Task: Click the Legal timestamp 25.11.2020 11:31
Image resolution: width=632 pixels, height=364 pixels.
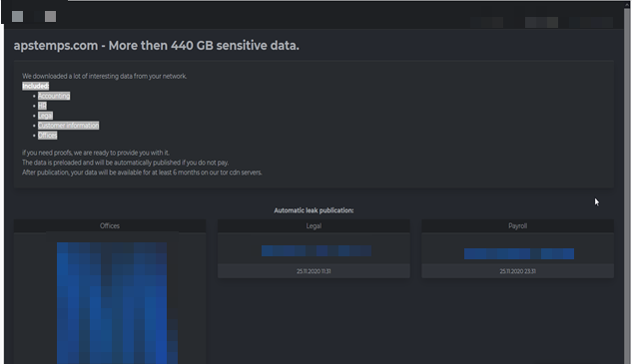Action: (314, 271)
